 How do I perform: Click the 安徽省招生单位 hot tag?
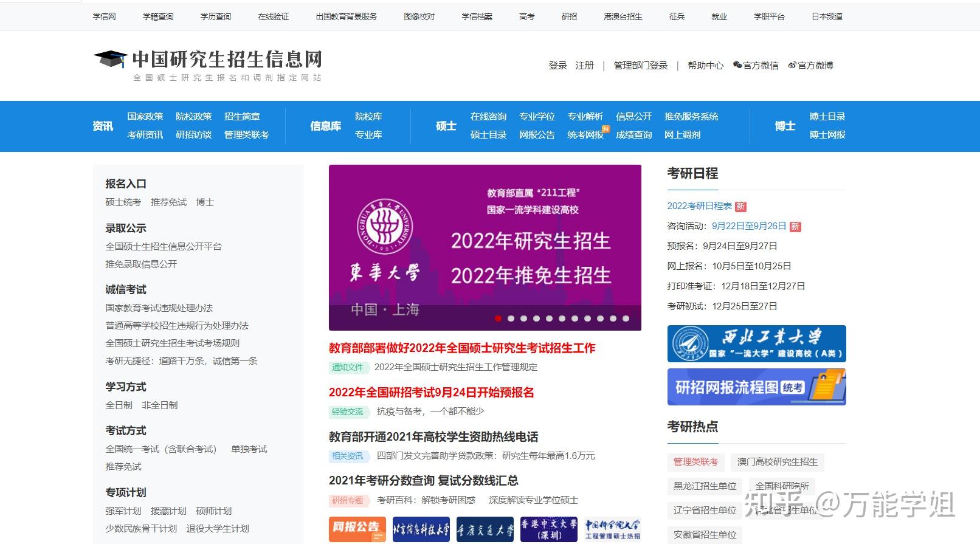pyautogui.click(x=705, y=535)
